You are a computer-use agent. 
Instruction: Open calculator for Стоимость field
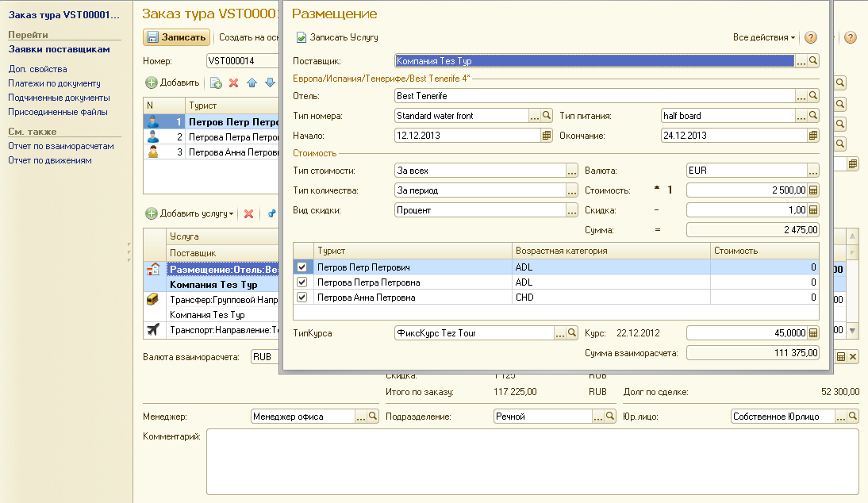pyautogui.click(x=813, y=190)
